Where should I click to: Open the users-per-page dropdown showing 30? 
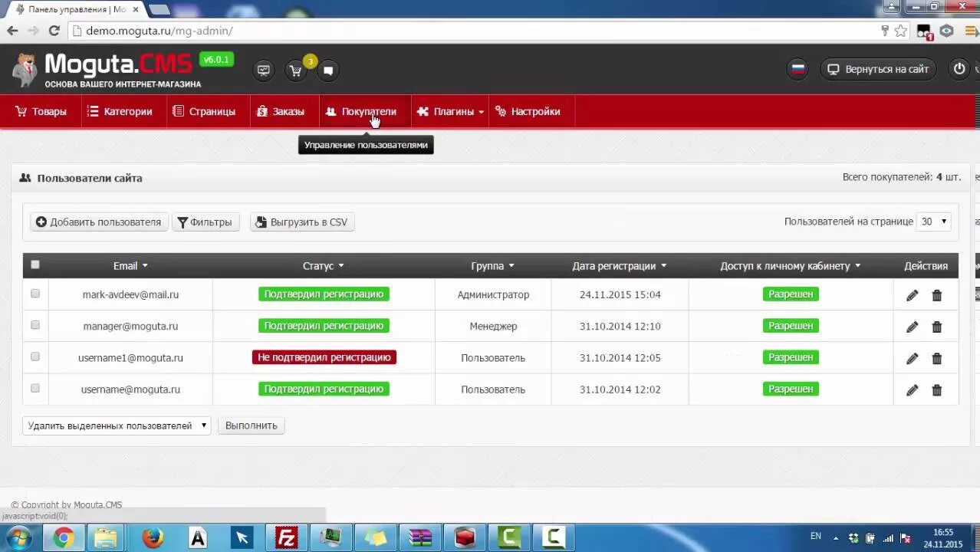934,222
